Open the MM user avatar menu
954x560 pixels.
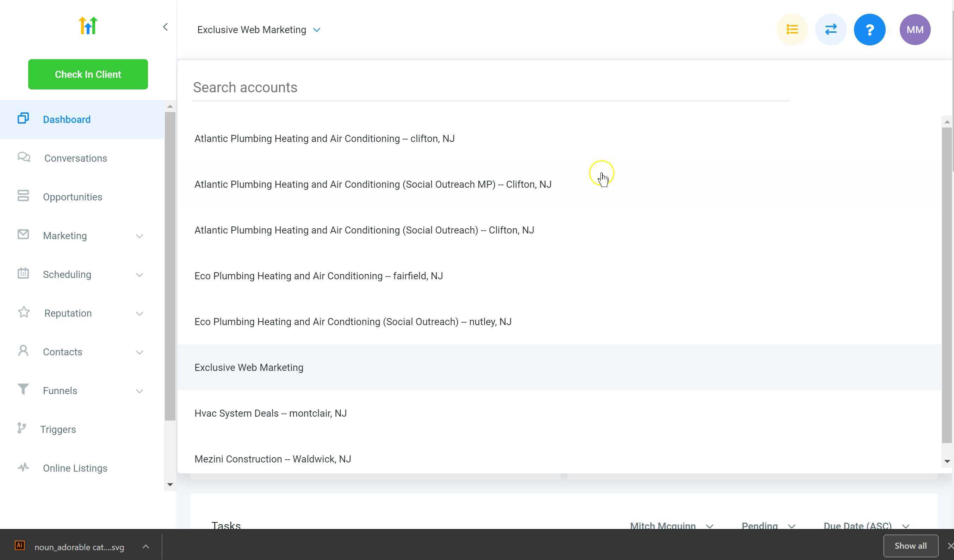[915, 30]
